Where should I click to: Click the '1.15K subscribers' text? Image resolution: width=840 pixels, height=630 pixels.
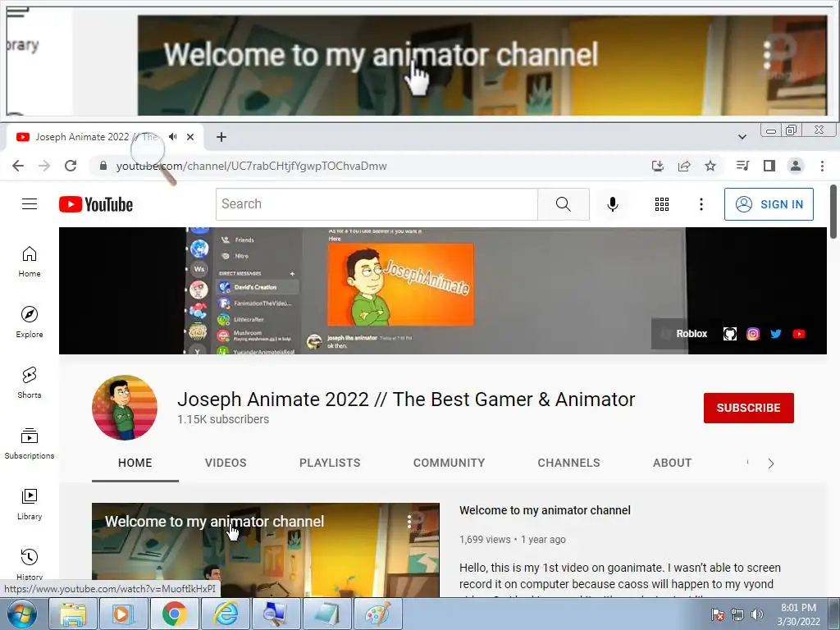tap(223, 419)
